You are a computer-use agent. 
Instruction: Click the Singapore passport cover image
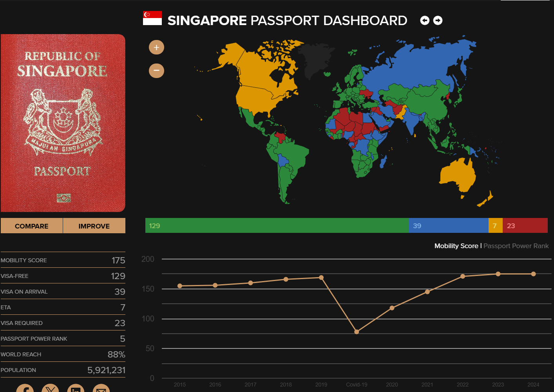point(63,123)
